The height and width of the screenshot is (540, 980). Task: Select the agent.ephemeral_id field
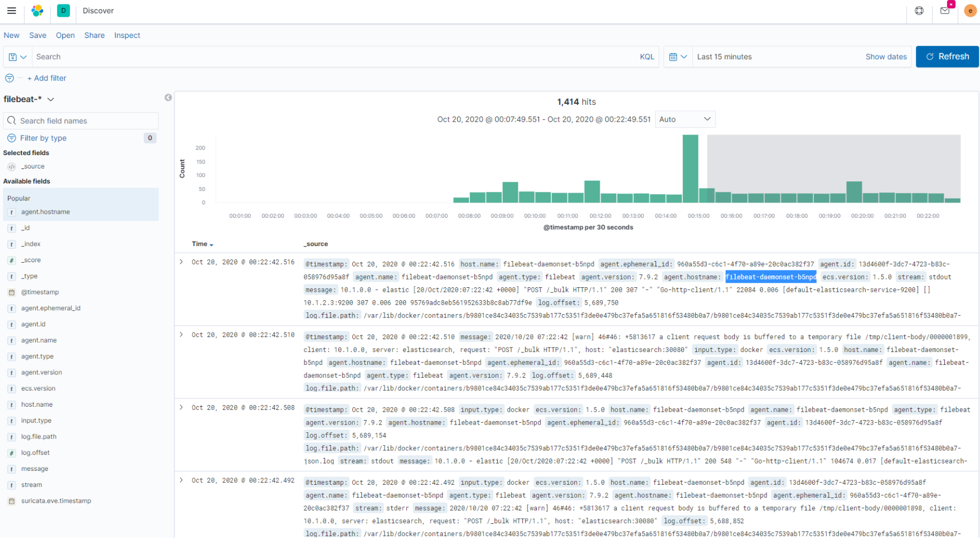(51, 308)
